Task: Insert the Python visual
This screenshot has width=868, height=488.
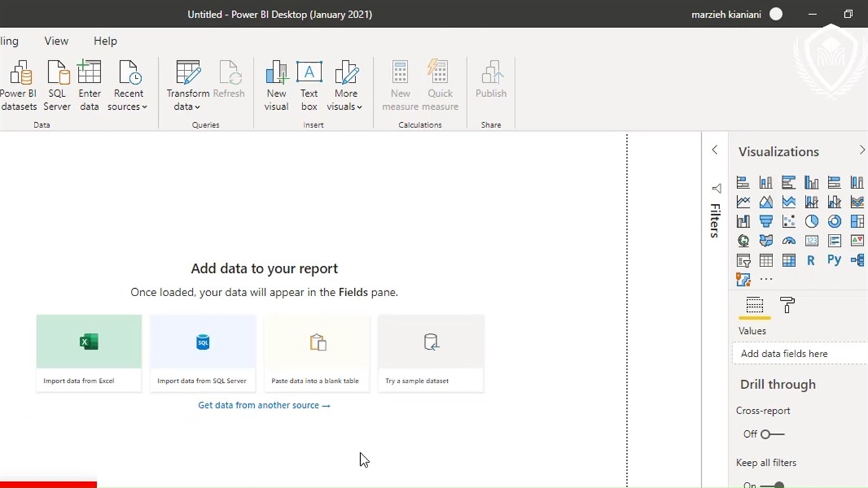Action: [834, 260]
